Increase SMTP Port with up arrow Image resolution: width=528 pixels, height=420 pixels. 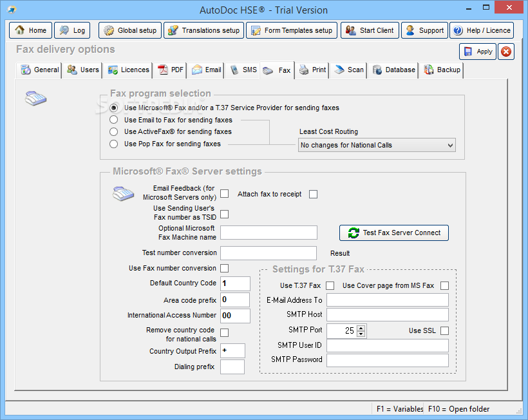361,328
